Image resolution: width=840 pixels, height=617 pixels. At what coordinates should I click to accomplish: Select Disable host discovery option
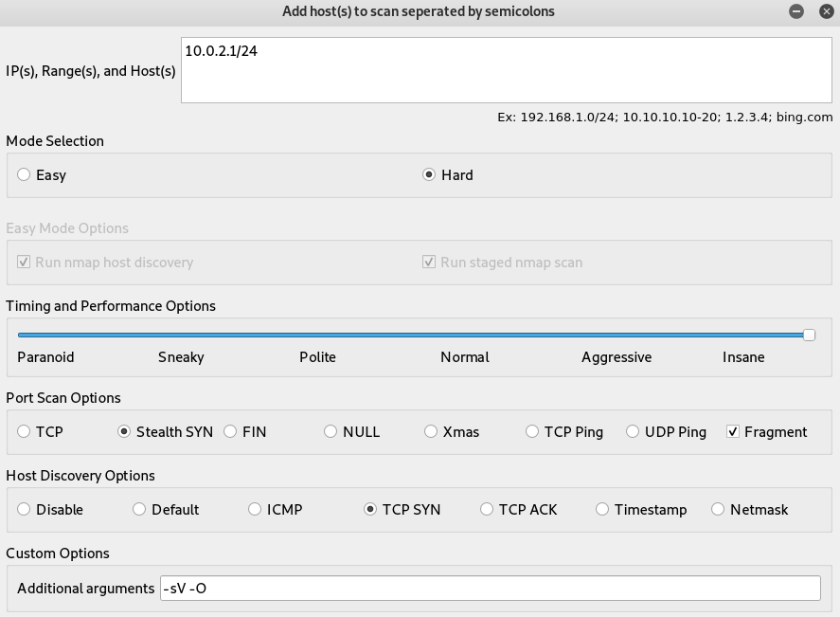tap(25, 510)
